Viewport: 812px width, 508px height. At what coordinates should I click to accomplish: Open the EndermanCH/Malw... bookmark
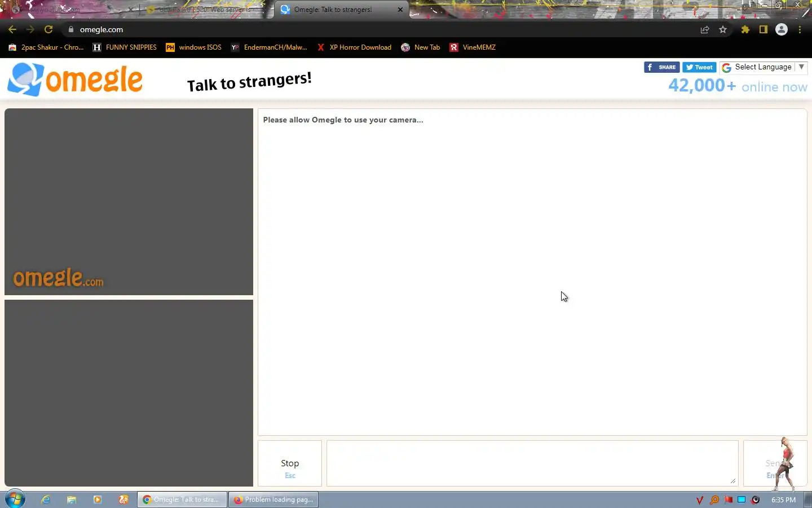coord(269,47)
